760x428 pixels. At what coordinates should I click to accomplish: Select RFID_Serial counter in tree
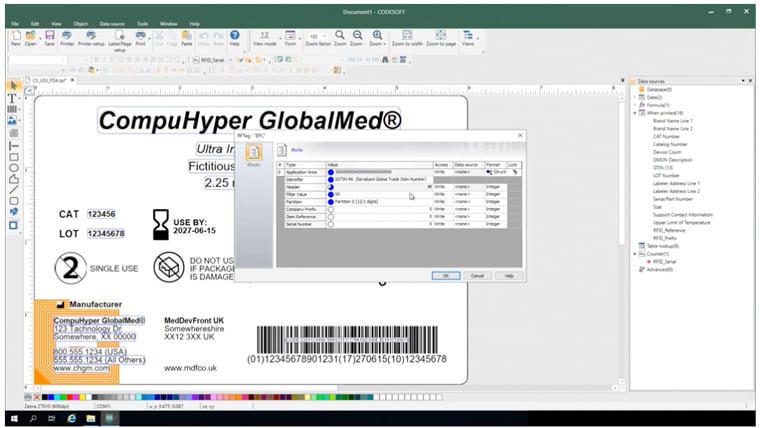click(667, 261)
